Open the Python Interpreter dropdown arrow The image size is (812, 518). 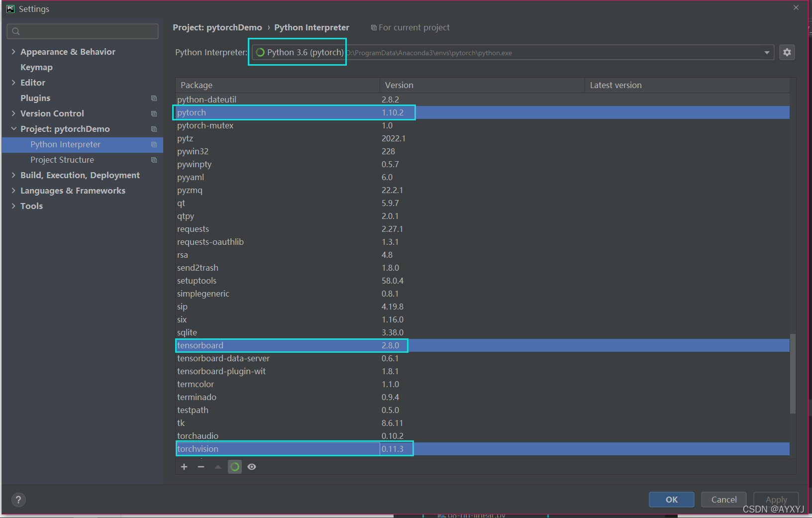pyautogui.click(x=767, y=53)
